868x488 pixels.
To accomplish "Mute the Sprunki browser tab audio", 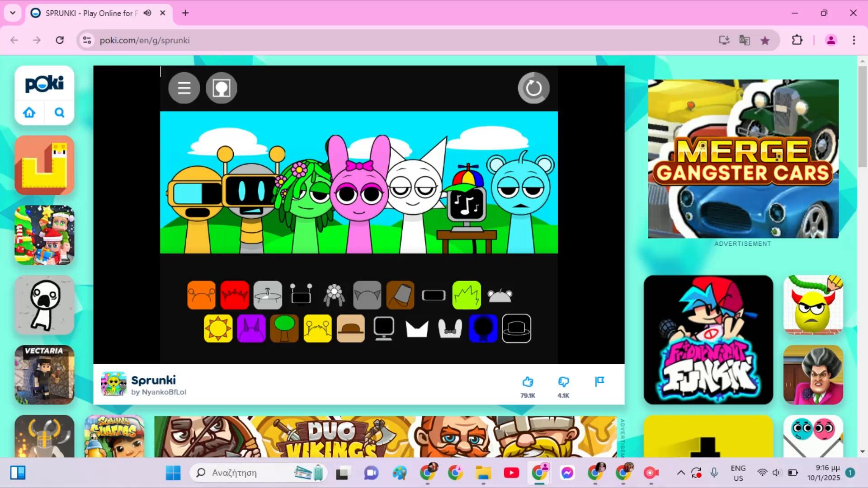I will coord(147,13).
